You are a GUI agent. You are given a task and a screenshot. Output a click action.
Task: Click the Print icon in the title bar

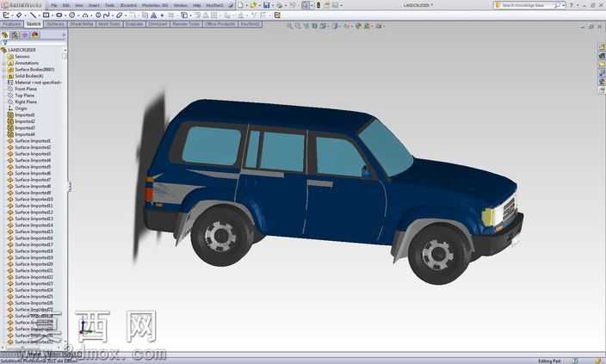click(279, 5)
